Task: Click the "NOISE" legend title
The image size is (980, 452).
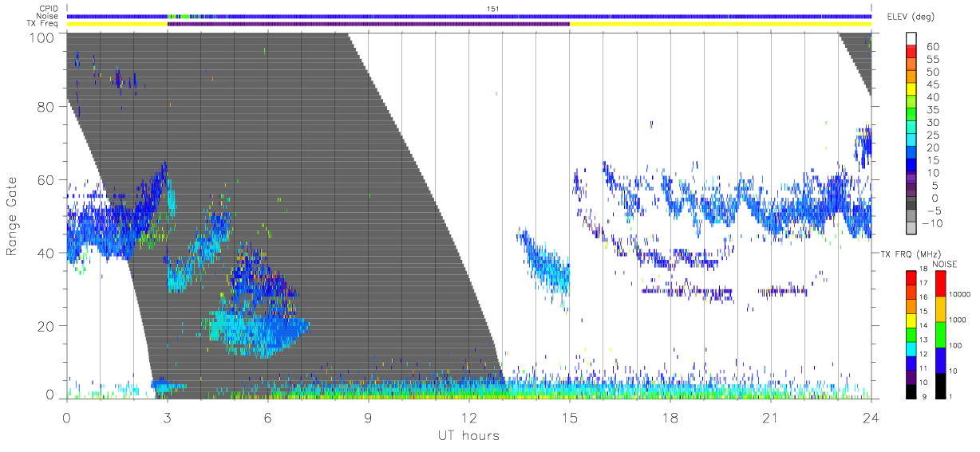Action: [946, 262]
